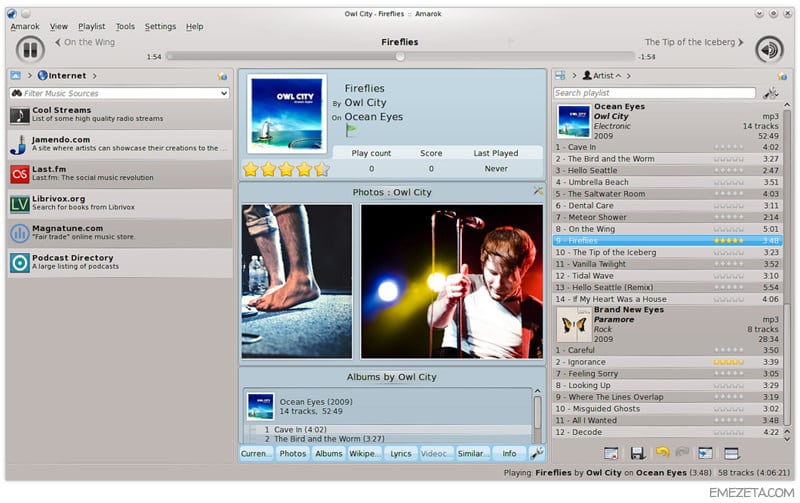
Task: Select '3 - Hello Seattle' in the playlist
Action: click(667, 170)
